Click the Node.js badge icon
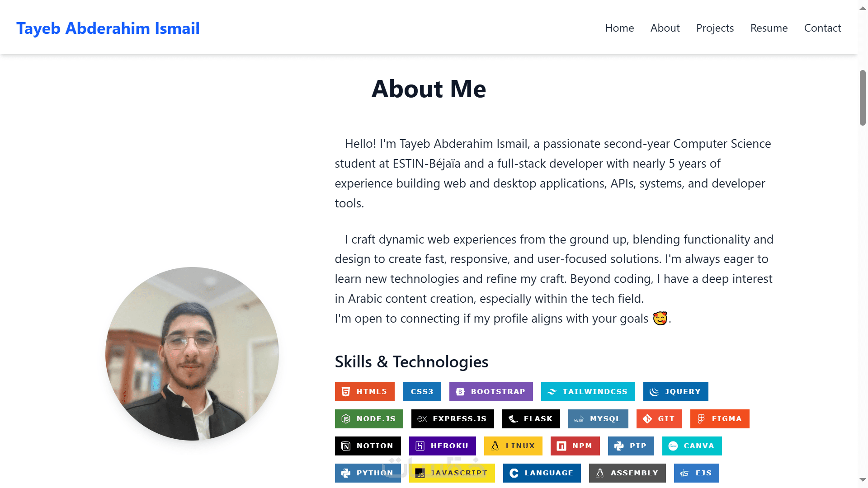Screen dimensions: 868x488 click(x=346, y=419)
